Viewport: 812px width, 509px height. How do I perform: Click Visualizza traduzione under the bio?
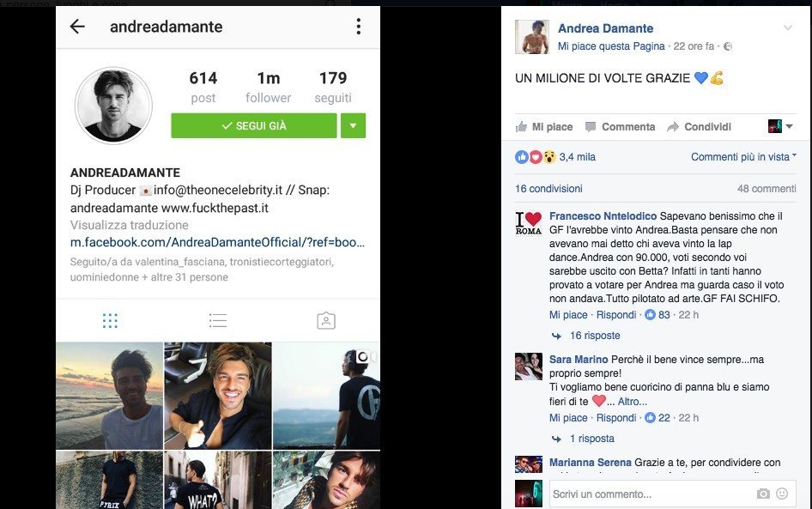coord(130,225)
